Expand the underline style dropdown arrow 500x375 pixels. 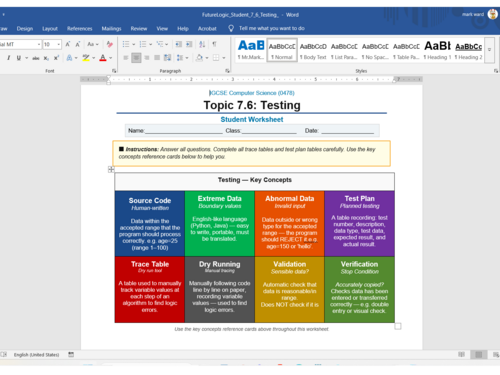coord(26,58)
